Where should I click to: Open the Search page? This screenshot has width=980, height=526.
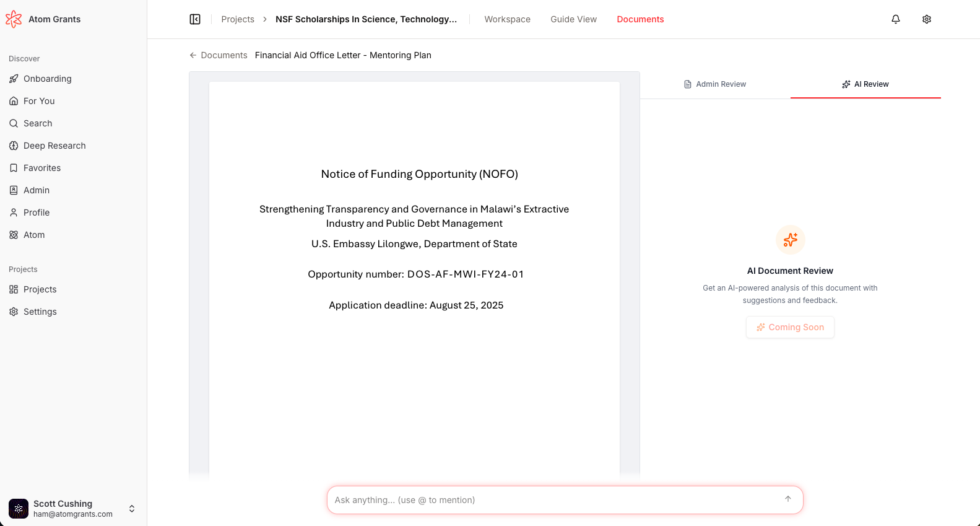(x=38, y=123)
